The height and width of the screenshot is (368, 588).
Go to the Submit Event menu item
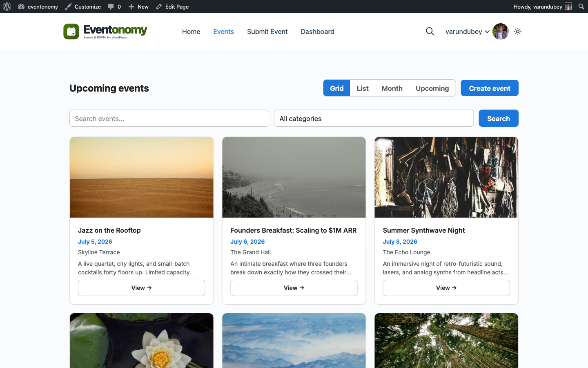(x=267, y=31)
